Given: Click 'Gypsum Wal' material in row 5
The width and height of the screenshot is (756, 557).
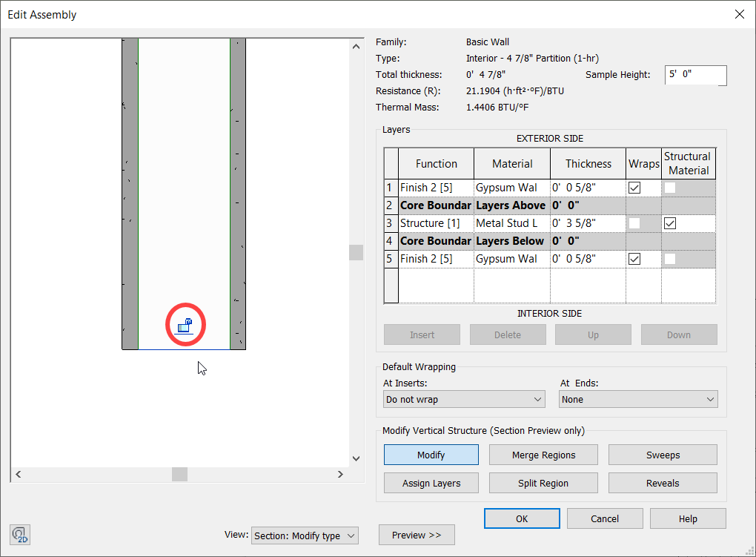Looking at the screenshot, I should tap(512, 259).
